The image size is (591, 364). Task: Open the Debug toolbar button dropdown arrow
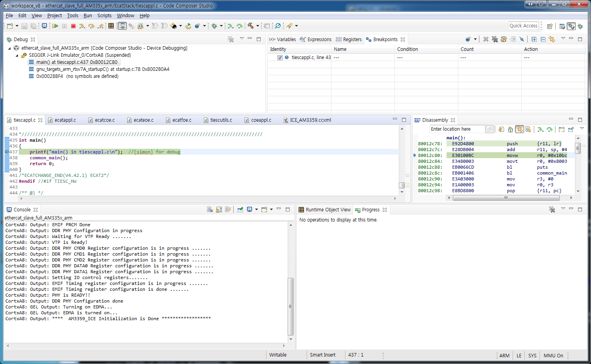click(x=221, y=26)
